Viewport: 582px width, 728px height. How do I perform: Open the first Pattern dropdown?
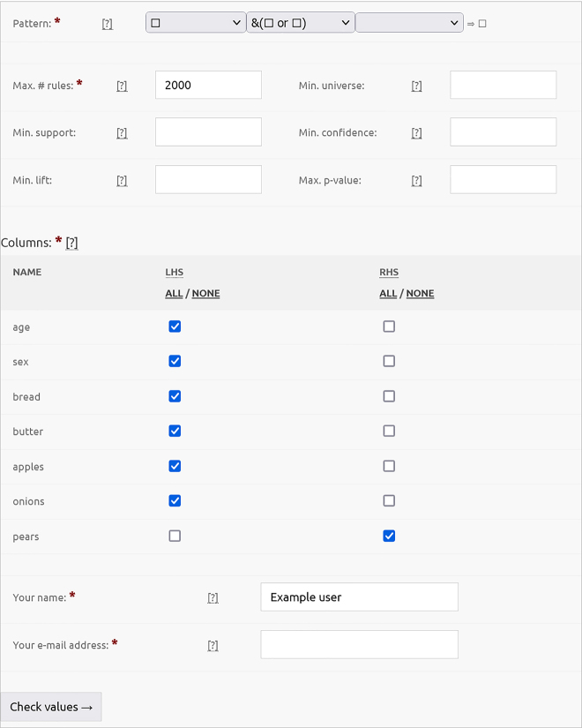pyautogui.click(x=196, y=23)
